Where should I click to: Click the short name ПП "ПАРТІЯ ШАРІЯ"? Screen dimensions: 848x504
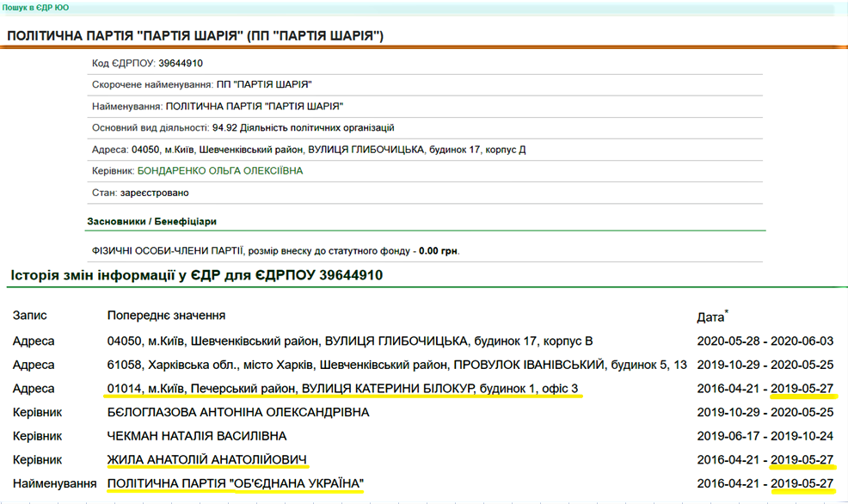tap(264, 85)
